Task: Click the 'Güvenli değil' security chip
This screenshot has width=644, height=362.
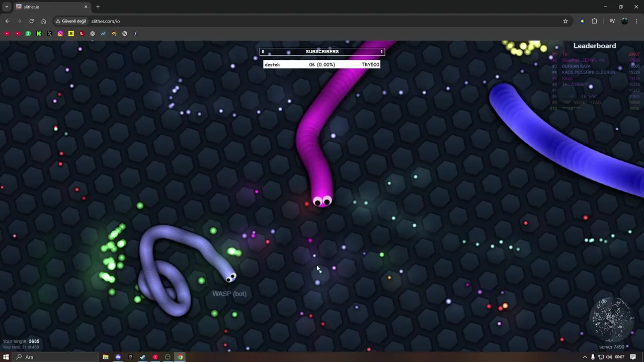Action: pos(71,21)
